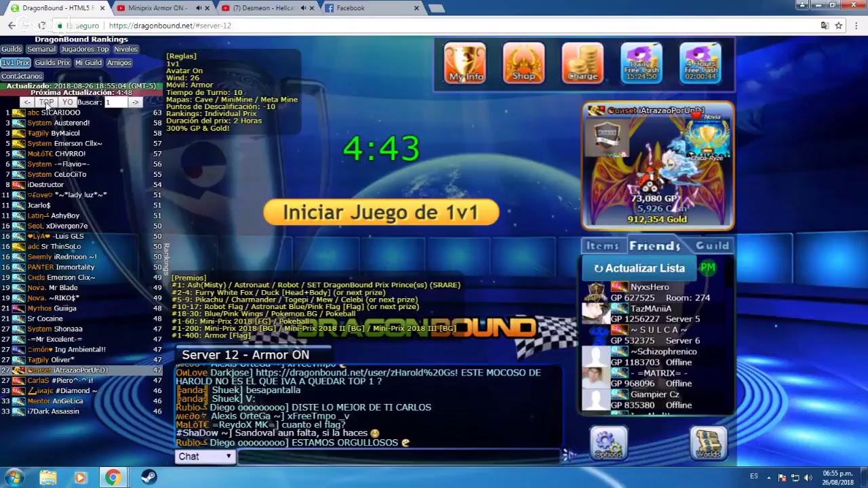Image resolution: width=868 pixels, height=488 pixels.
Task: Open the Chat channel dropdown
Action: 205,456
